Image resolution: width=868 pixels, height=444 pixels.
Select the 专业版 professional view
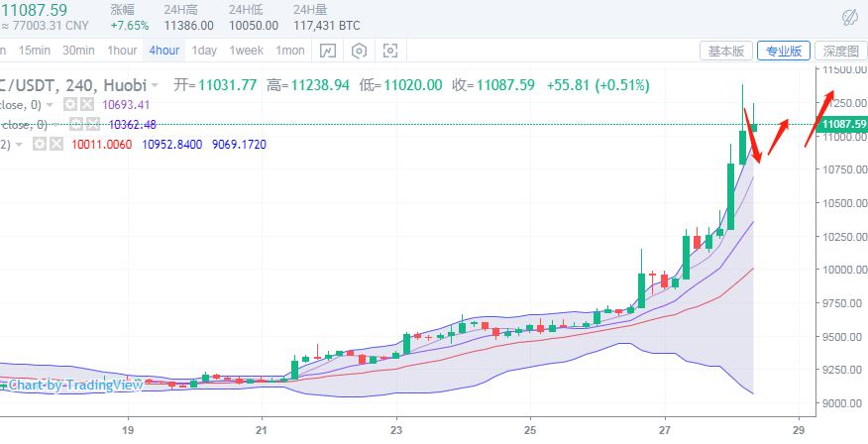point(784,51)
